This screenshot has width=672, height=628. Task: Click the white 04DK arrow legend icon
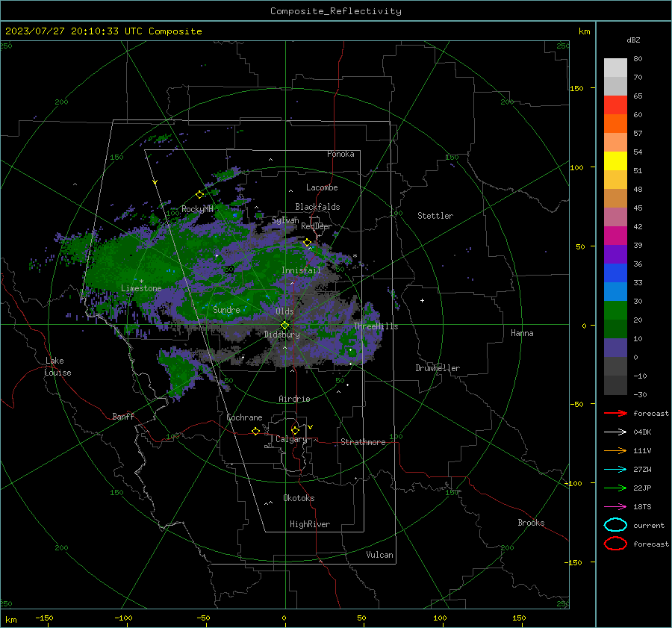(615, 432)
